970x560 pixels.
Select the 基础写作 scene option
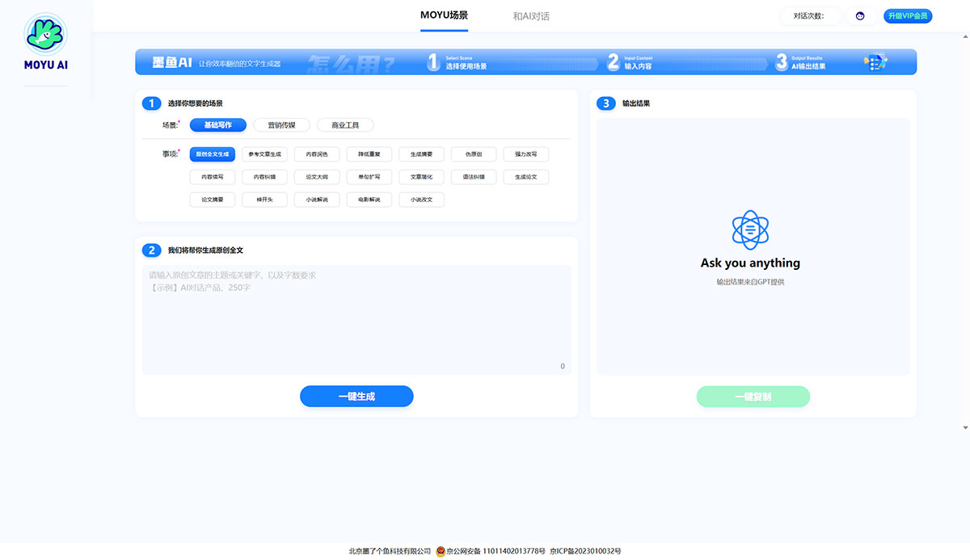(x=217, y=125)
